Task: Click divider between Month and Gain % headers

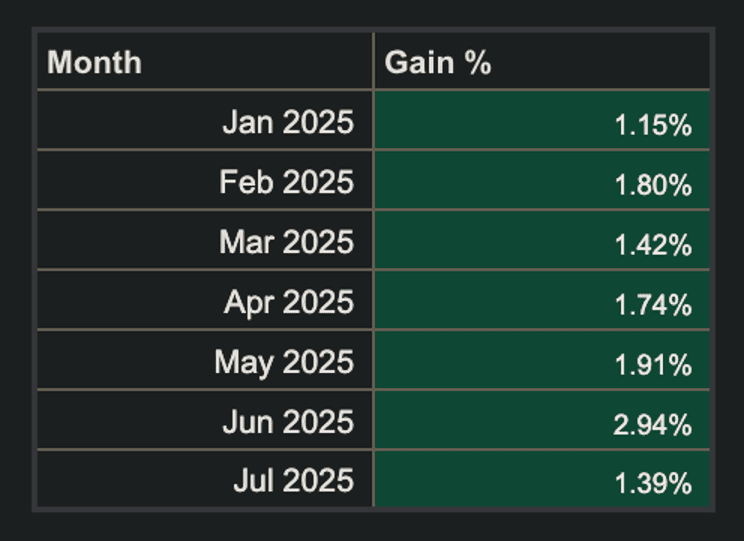Action: 374,62
